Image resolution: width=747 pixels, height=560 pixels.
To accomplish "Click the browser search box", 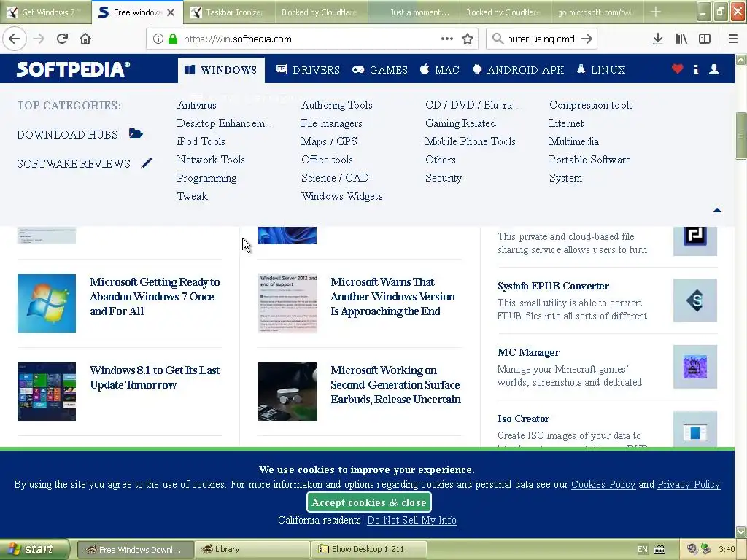I will tap(541, 39).
